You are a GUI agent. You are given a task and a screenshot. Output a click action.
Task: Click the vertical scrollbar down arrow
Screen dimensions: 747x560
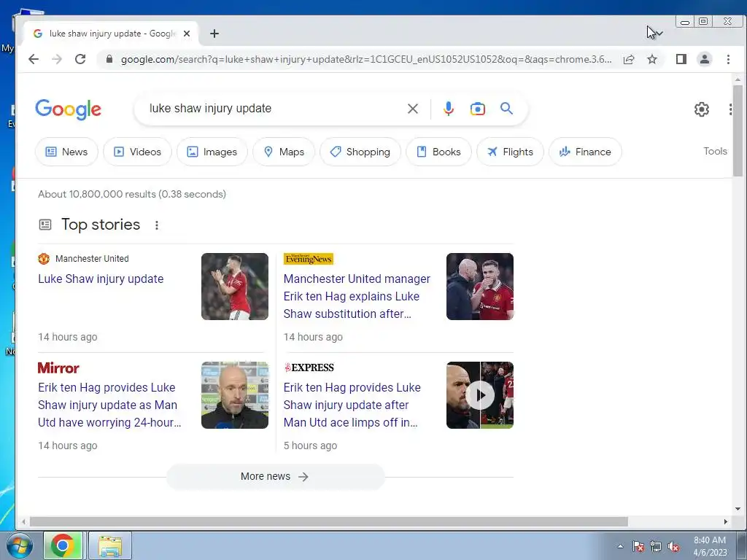[x=738, y=508]
